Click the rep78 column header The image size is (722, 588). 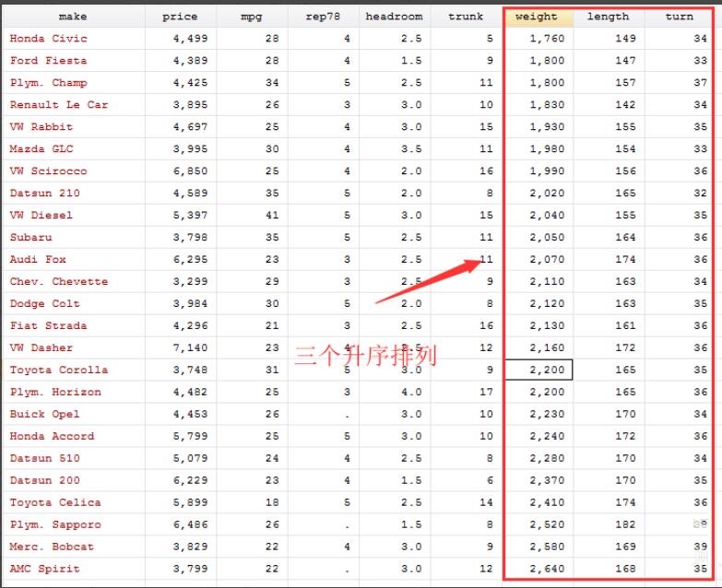(x=324, y=17)
